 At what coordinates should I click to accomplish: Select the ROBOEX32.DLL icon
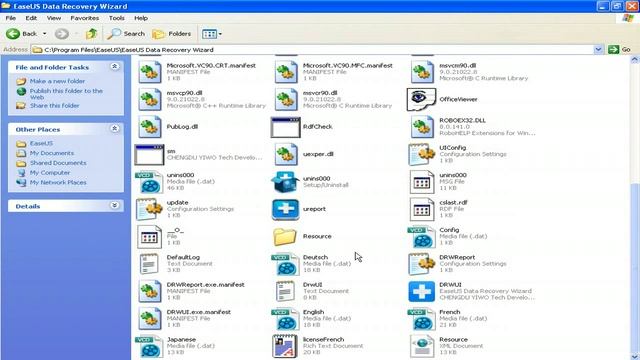click(x=422, y=127)
